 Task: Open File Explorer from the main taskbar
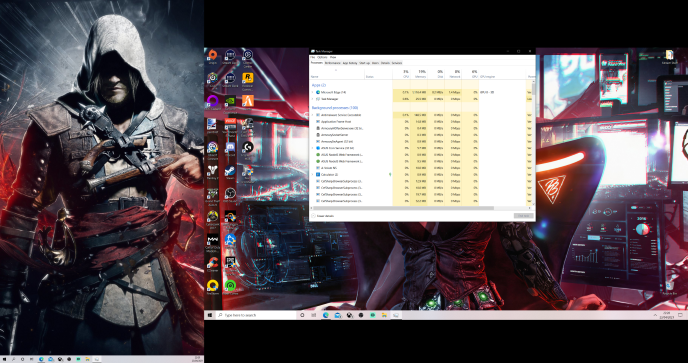pyautogui.click(x=384, y=315)
